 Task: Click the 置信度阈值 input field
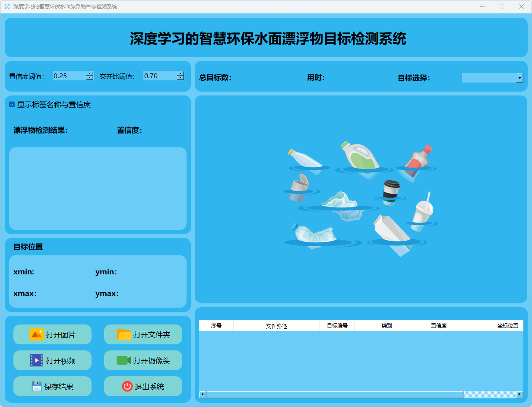click(x=69, y=76)
